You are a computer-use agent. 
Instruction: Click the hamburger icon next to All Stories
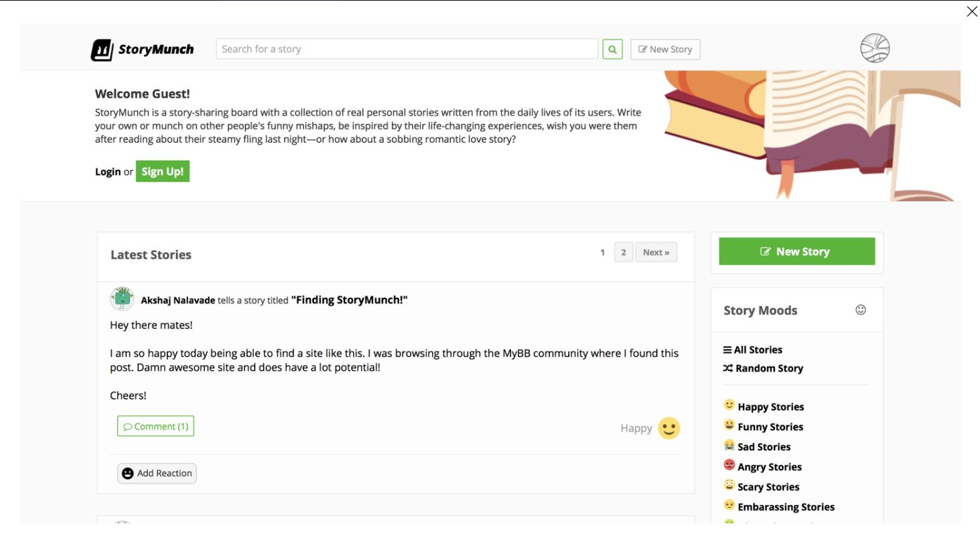click(728, 349)
